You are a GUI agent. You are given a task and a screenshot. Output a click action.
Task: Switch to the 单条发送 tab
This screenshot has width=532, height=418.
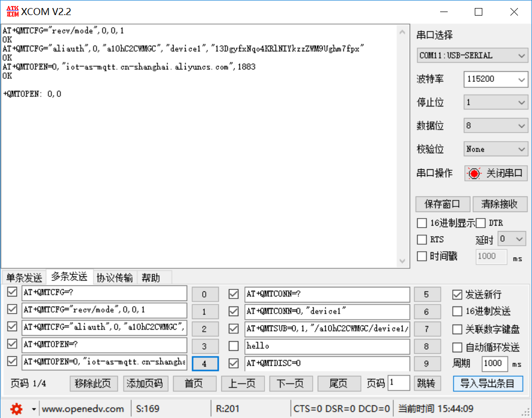(x=24, y=277)
